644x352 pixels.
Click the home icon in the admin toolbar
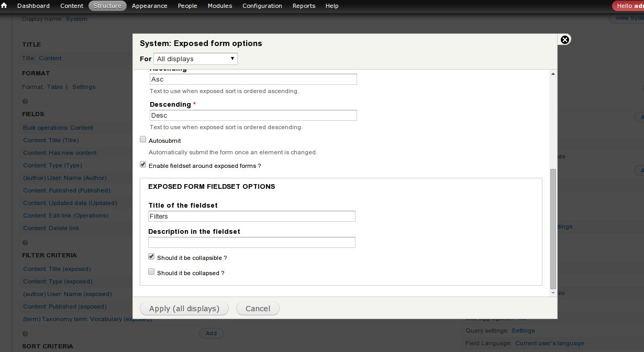pos(5,6)
